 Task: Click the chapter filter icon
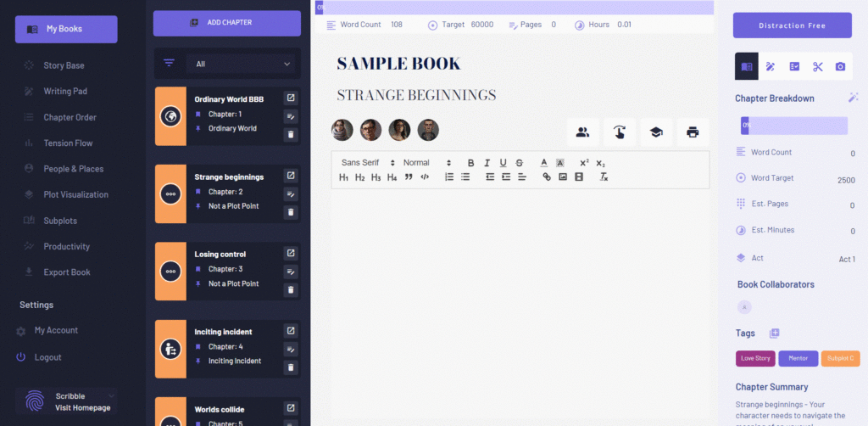[169, 63]
